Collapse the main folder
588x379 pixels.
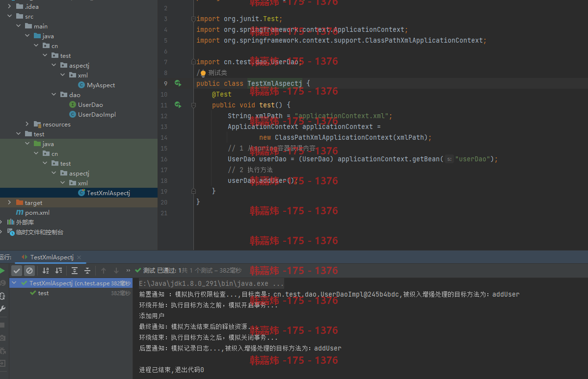tap(18, 26)
